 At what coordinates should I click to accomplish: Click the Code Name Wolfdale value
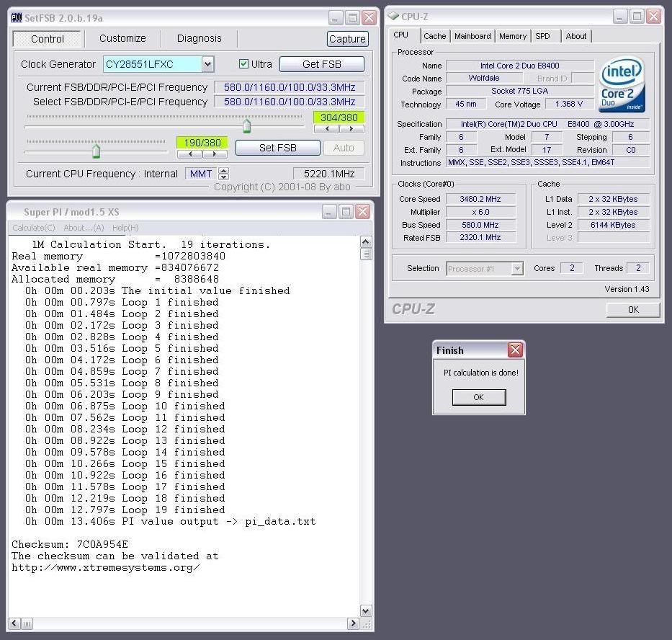[484, 78]
